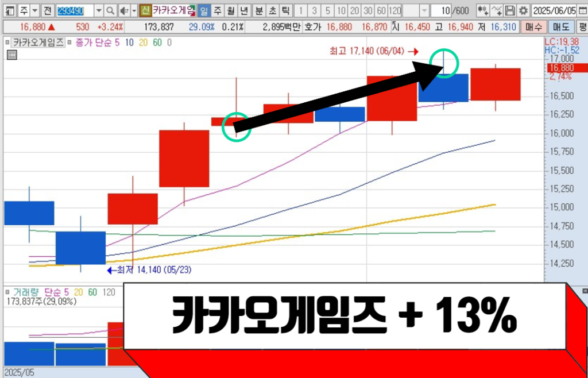Viewport: 588px width, 378px height.
Task: Click the LC:19.38 indicator text
Action: 563,41
